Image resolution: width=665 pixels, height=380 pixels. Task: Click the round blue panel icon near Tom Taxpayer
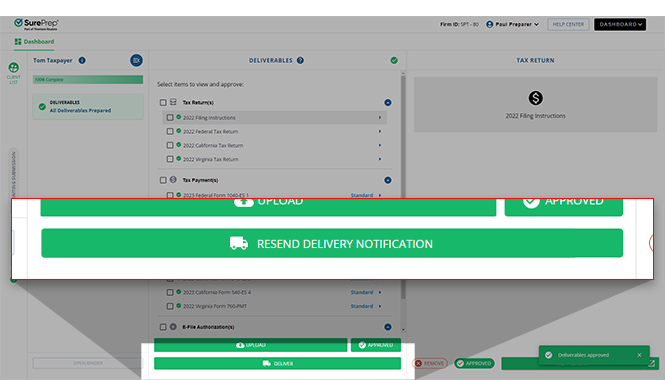[x=136, y=60]
